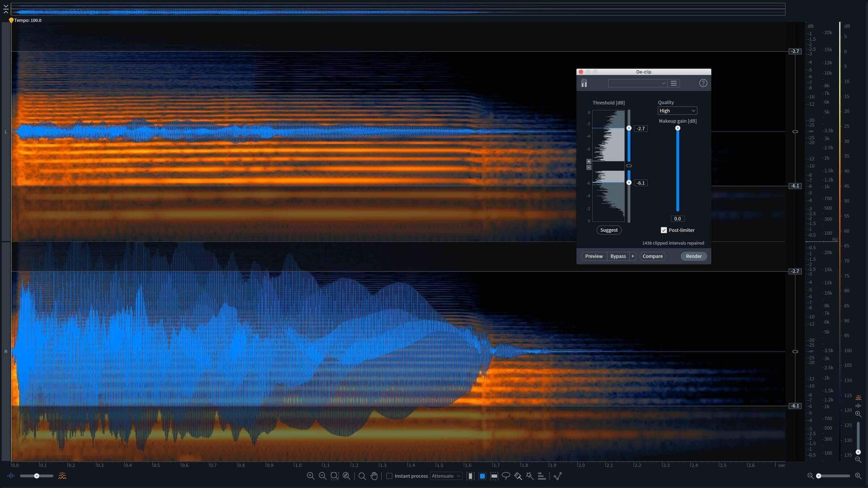This screenshot has height=488, width=868.
Task: Open the De-clip preset dropdown
Action: [x=637, y=83]
